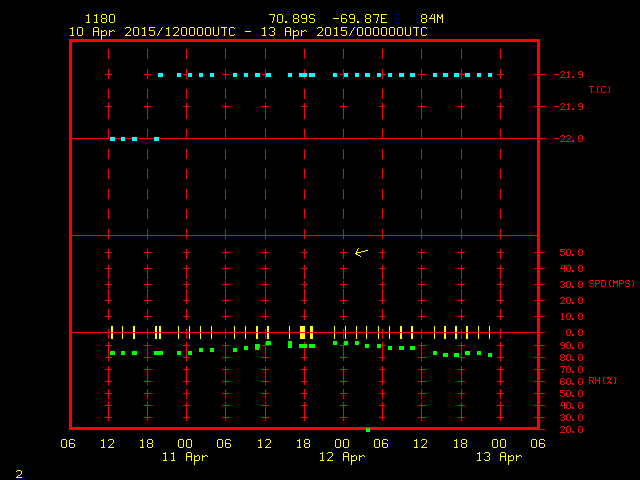
Task: Select the 12 Apr date label on axis
Action: tap(342, 457)
